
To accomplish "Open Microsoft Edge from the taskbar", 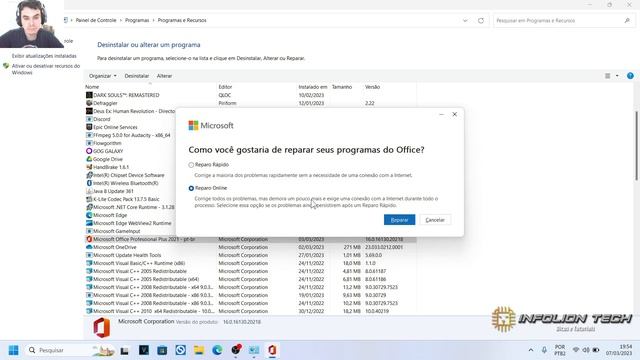I will pos(217,350).
